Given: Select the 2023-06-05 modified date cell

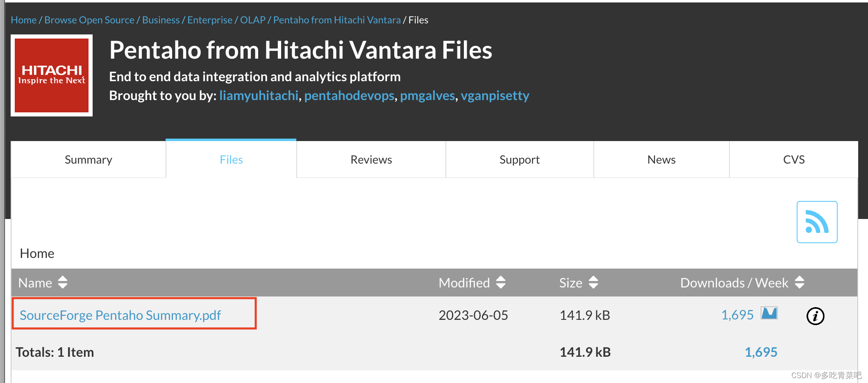Looking at the screenshot, I should (473, 315).
